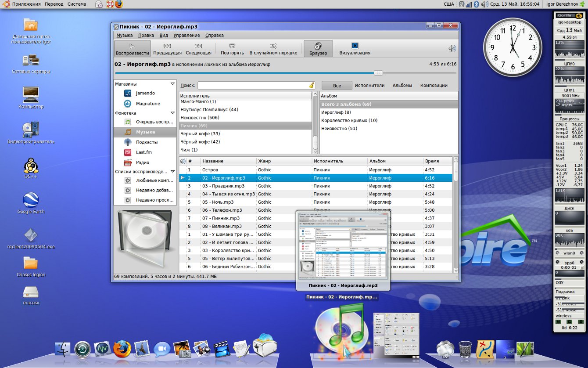Open Visualization (Визуализация) icon
Screen dimensions: 588x368
355,48
